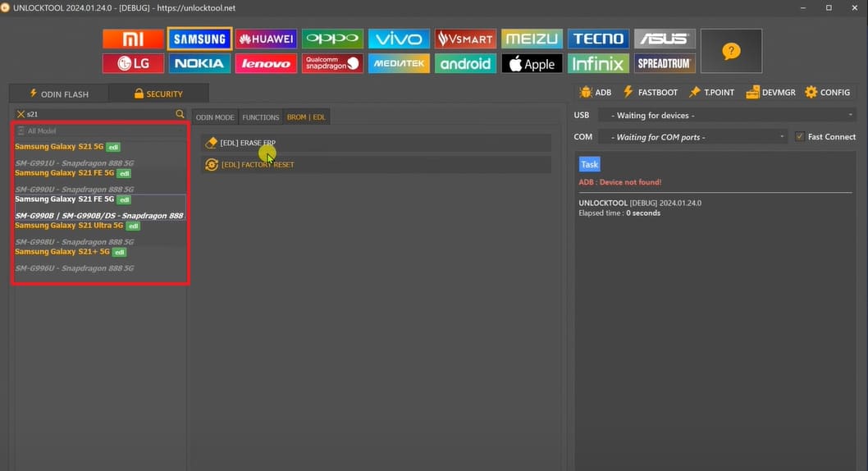
Task: Open the Qualcomm Snapdragon logo
Action: click(x=332, y=64)
